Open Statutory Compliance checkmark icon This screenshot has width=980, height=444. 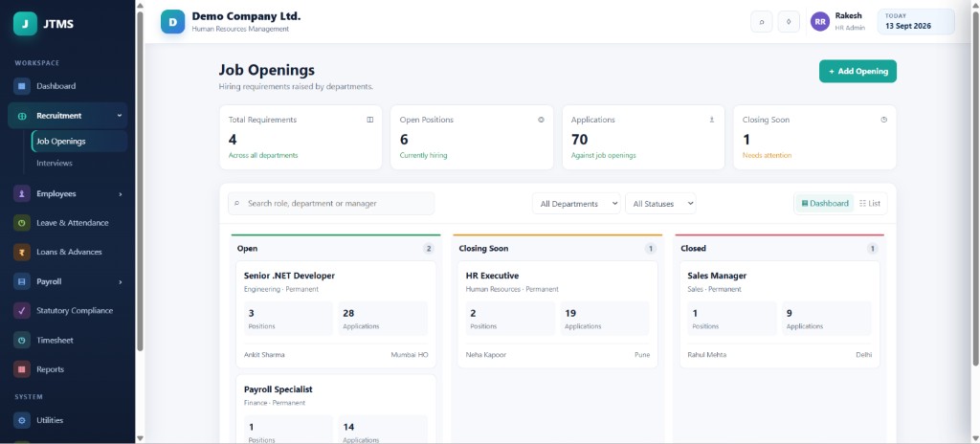pyautogui.click(x=22, y=311)
